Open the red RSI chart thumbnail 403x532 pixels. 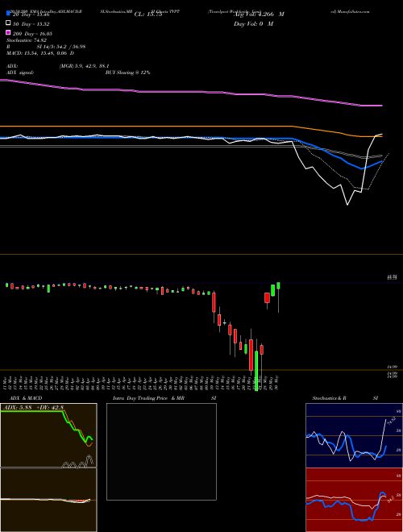coord(354,500)
